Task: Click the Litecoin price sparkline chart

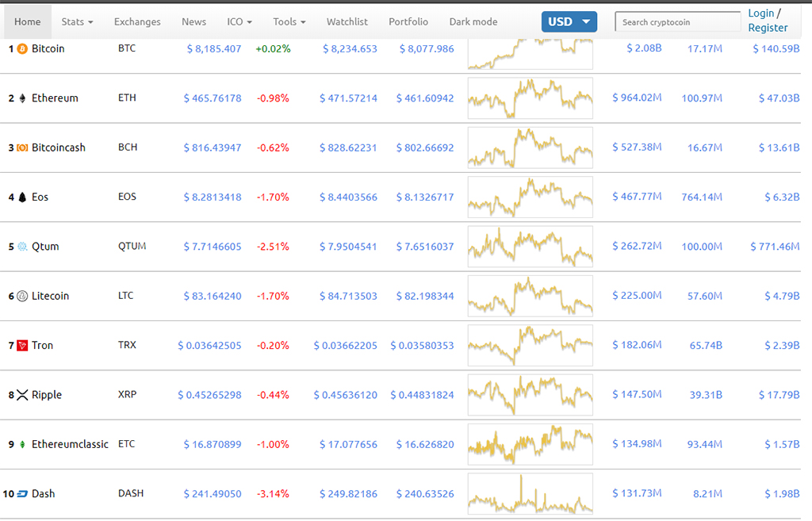Action: [x=530, y=297]
